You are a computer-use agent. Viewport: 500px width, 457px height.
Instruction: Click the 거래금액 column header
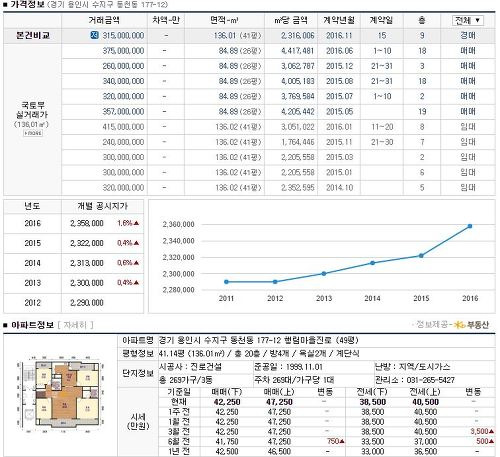[x=104, y=20]
